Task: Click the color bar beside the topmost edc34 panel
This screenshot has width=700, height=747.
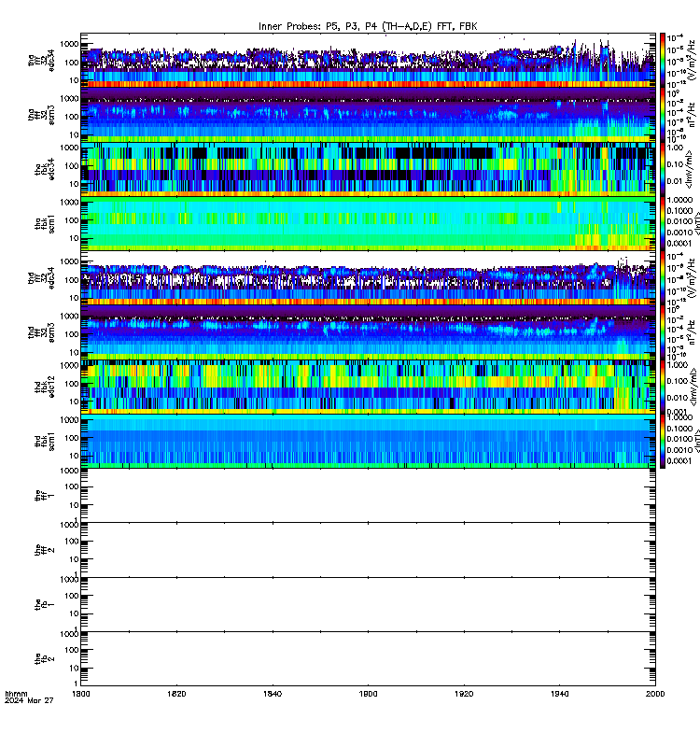Action: [x=663, y=60]
